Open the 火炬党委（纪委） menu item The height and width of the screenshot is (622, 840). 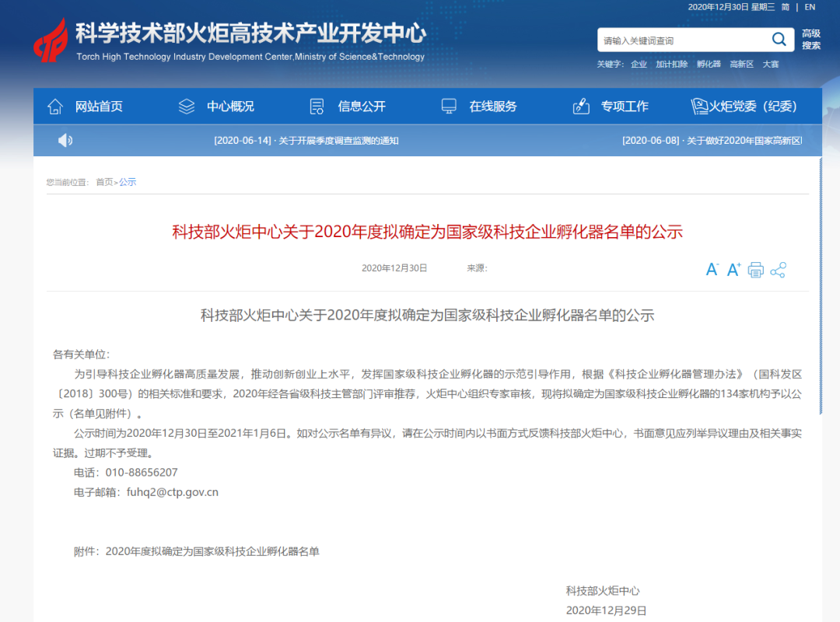(x=753, y=107)
